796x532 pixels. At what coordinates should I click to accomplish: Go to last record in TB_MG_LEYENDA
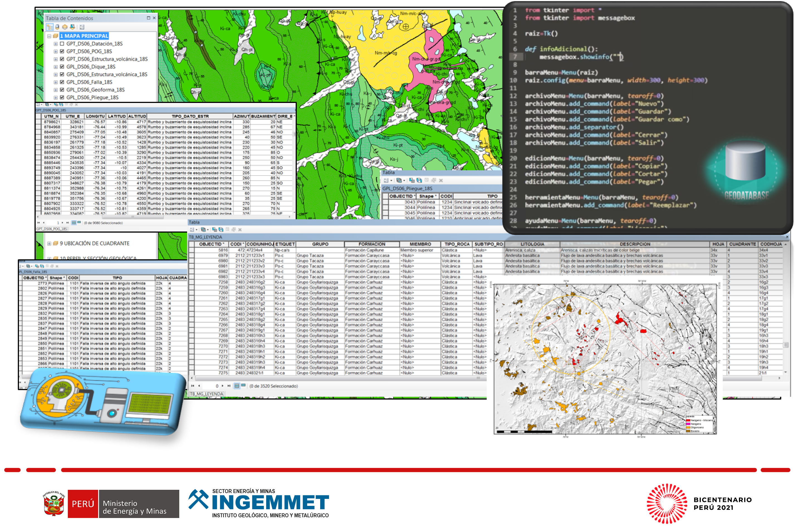(229, 386)
